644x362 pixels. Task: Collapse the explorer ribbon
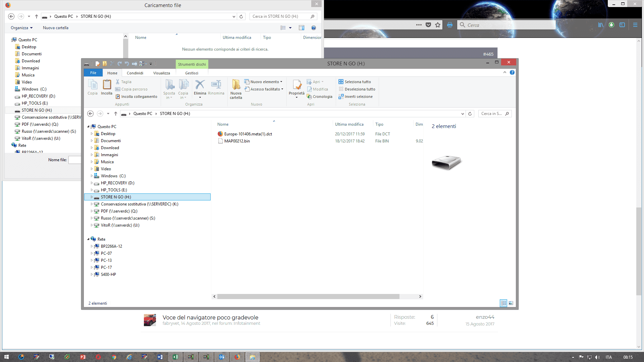click(x=505, y=72)
